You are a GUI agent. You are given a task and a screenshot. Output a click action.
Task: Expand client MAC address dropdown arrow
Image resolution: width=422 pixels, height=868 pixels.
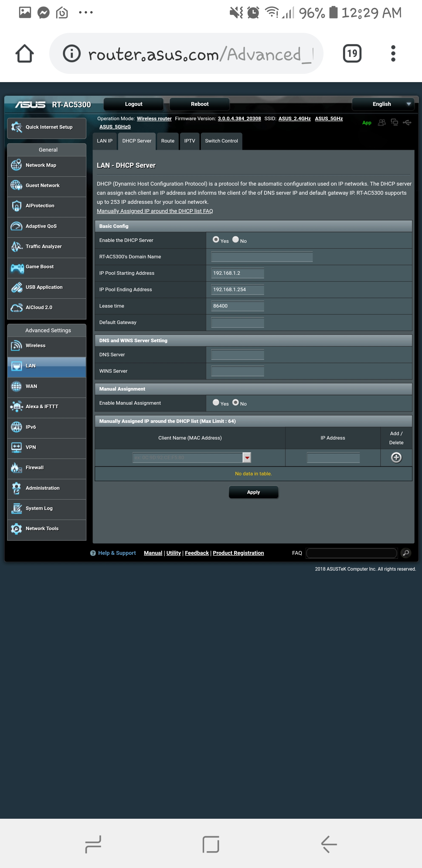point(247,457)
